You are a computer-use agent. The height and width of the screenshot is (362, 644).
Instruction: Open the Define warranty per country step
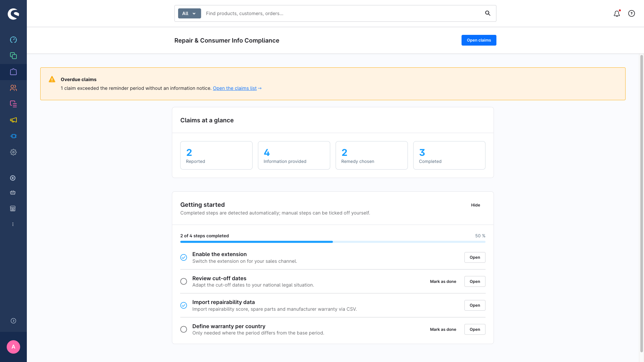click(x=475, y=329)
